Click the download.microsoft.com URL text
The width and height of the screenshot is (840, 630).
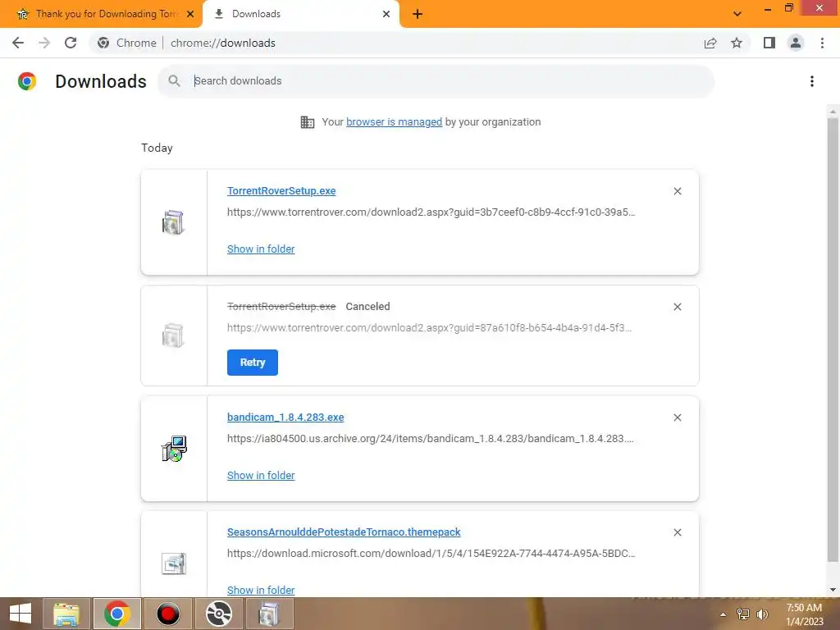(431, 554)
